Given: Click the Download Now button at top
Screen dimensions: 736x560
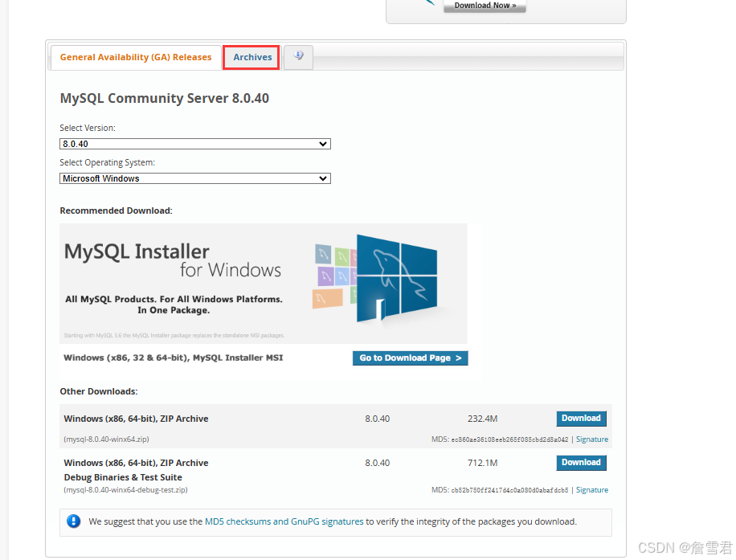Looking at the screenshot, I should pyautogui.click(x=485, y=6).
